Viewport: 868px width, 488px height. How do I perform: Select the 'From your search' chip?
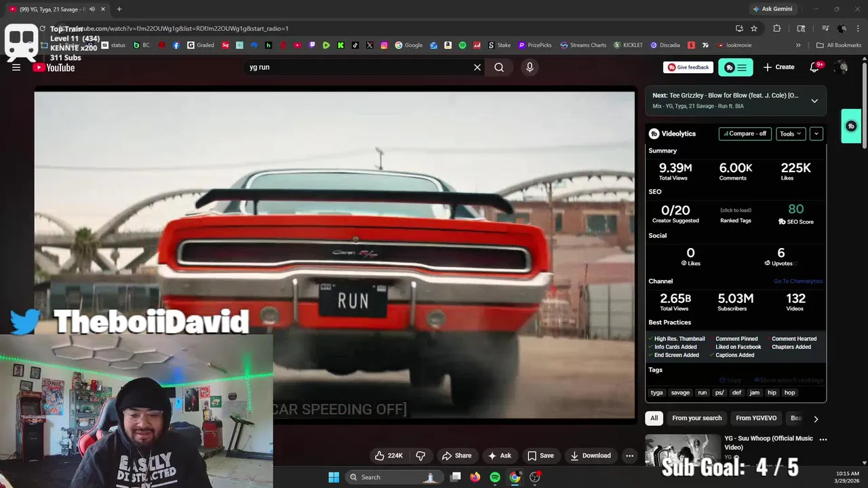[x=697, y=418]
